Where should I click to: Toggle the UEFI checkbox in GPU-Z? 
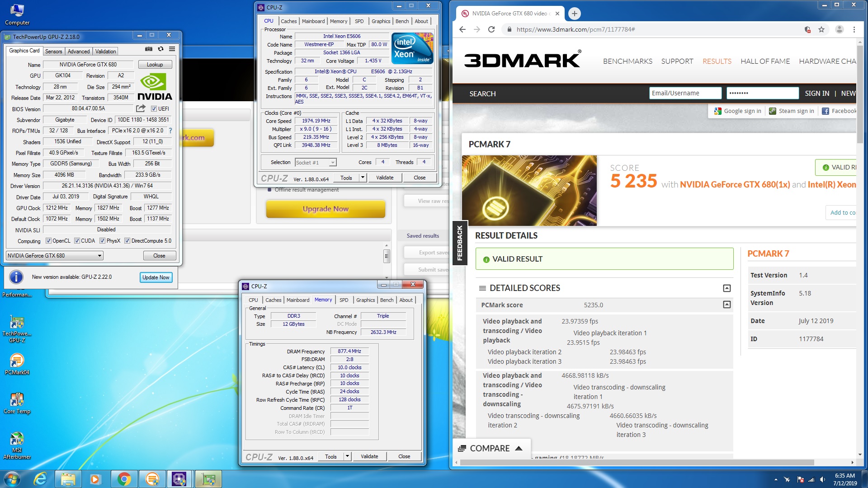(x=154, y=109)
